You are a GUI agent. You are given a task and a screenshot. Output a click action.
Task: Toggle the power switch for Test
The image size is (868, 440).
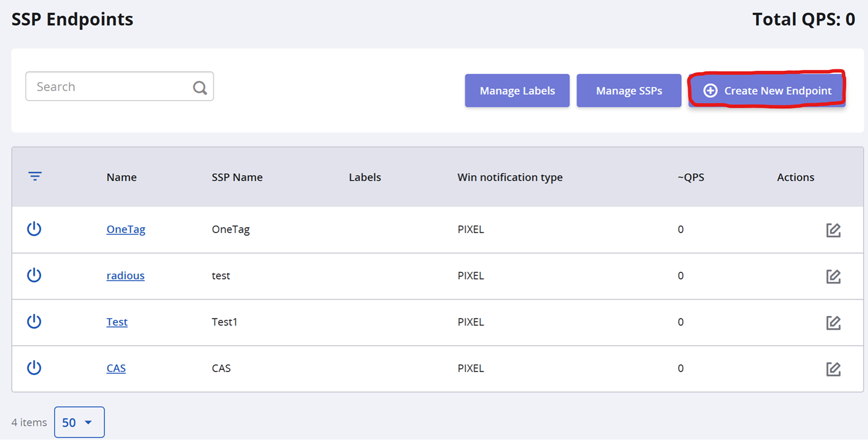click(34, 322)
